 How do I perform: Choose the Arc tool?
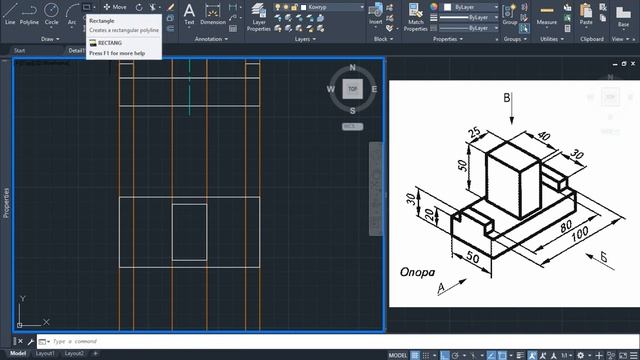point(72,13)
